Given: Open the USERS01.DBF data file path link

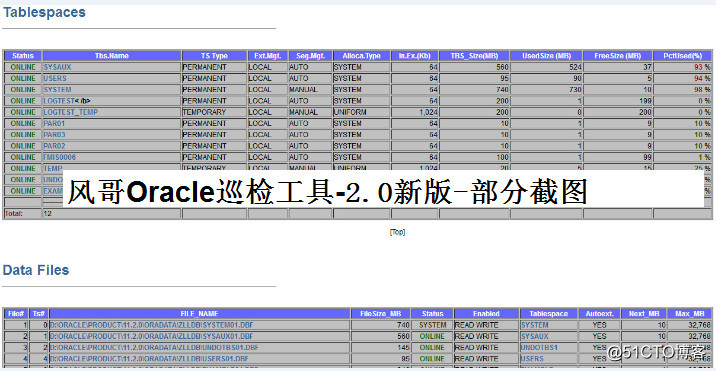Looking at the screenshot, I should coord(149,359).
